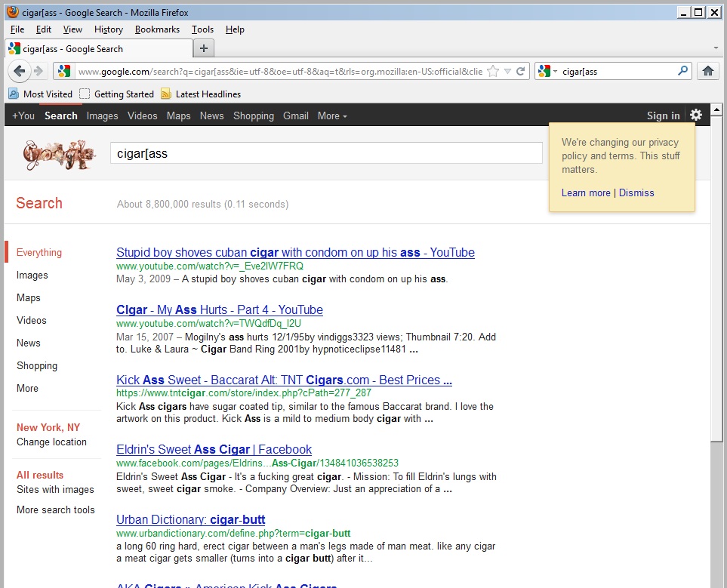Open the Help menu
This screenshot has height=588, width=727.
pyautogui.click(x=235, y=29)
